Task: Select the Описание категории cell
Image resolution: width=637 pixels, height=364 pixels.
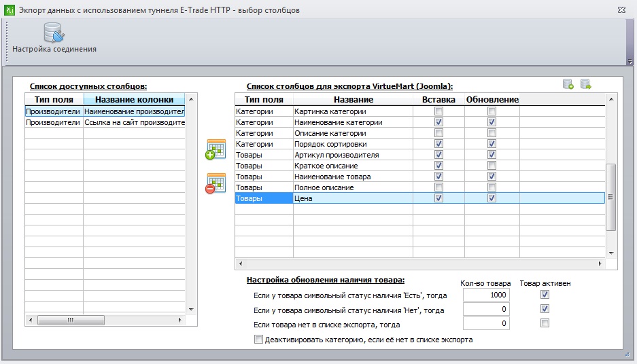Action: point(353,133)
